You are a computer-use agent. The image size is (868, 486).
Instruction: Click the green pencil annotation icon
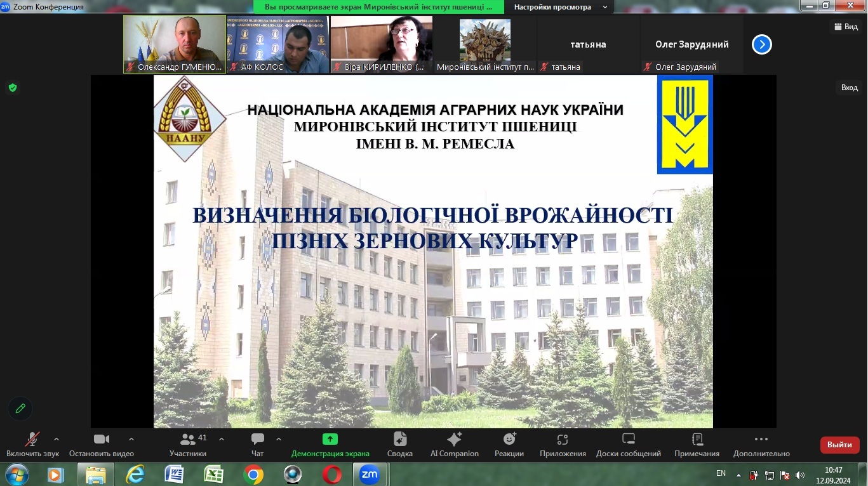click(x=20, y=409)
